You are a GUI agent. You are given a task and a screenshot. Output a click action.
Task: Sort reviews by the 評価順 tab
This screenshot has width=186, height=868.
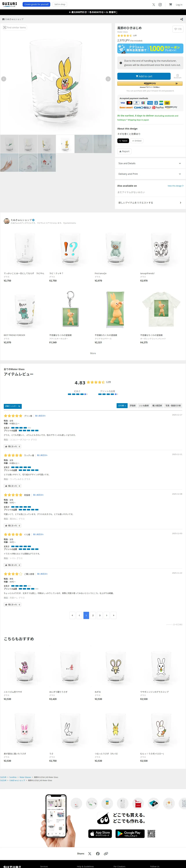pyautogui.click(x=133, y=406)
